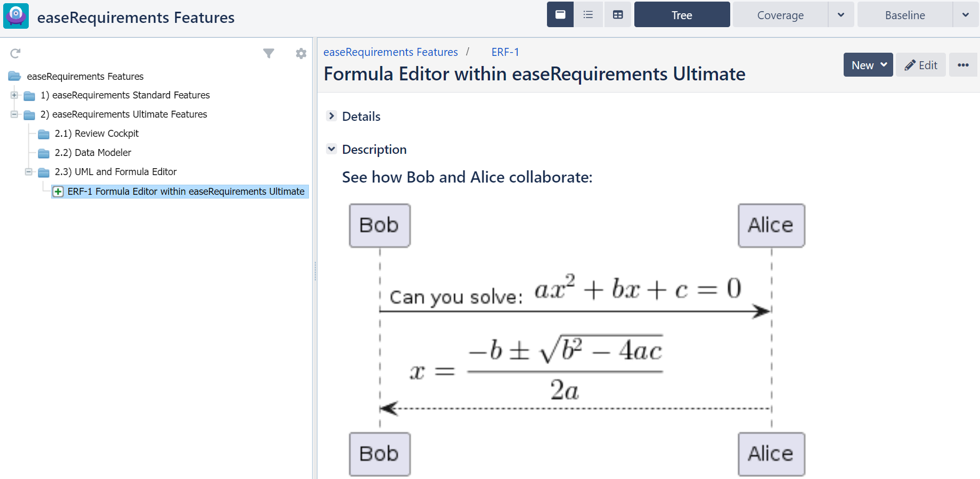Switch to table view icon
Image resolution: width=980 pixels, height=479 pixels.
click(618, 14)
